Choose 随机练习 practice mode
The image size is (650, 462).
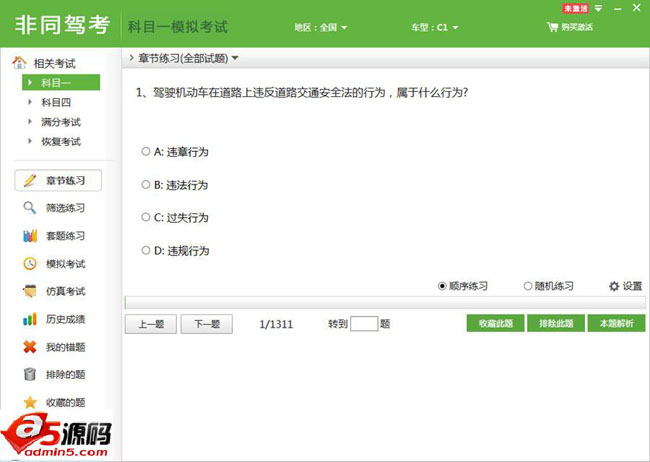pyautogui.click(x=528, y=286)
